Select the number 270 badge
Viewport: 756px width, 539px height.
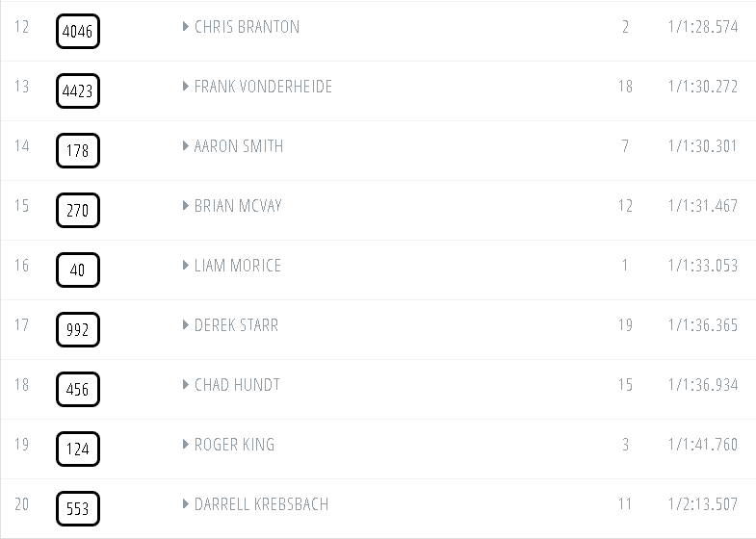click(77, 211)
